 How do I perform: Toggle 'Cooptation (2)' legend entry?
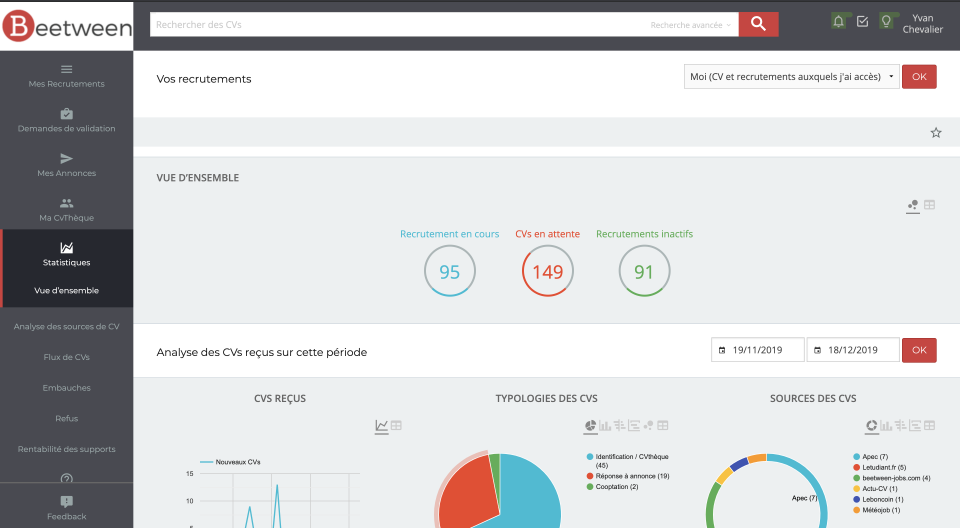tap(612, 487)
